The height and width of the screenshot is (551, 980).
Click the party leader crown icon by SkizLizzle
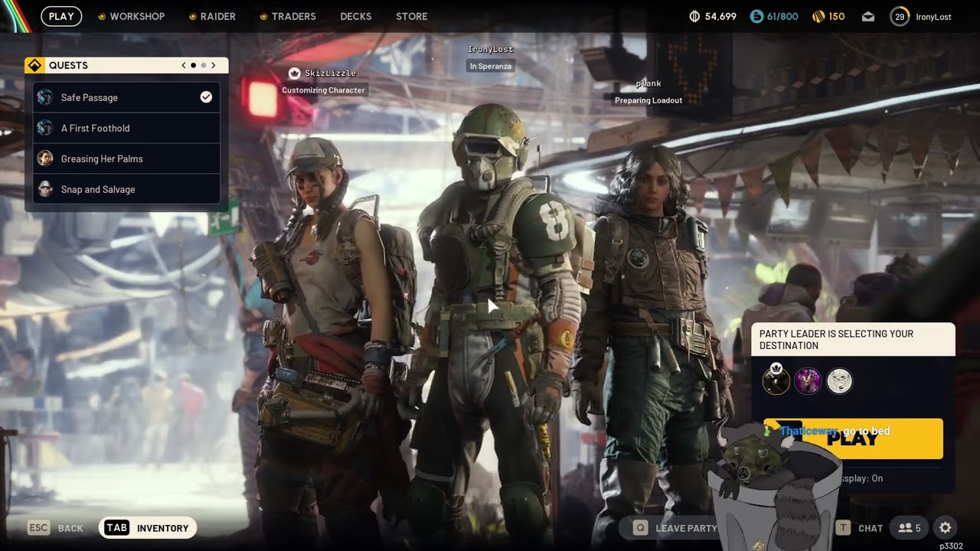coord(294,73)
